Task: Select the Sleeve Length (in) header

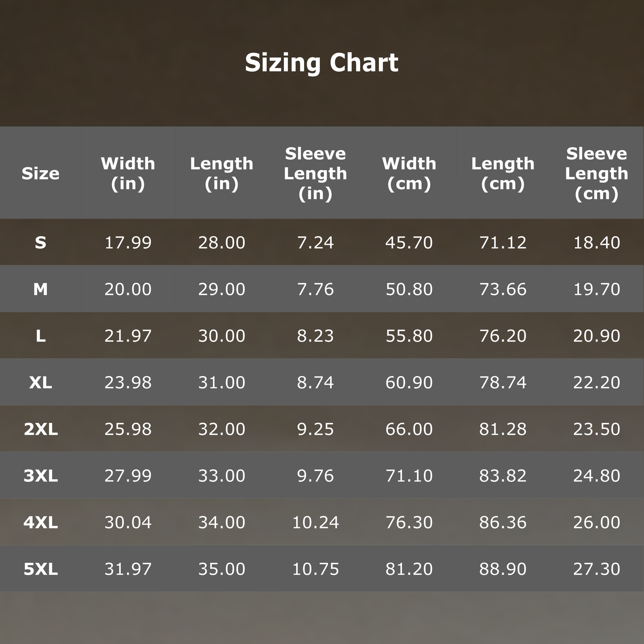Action: [x=315, y=173]
